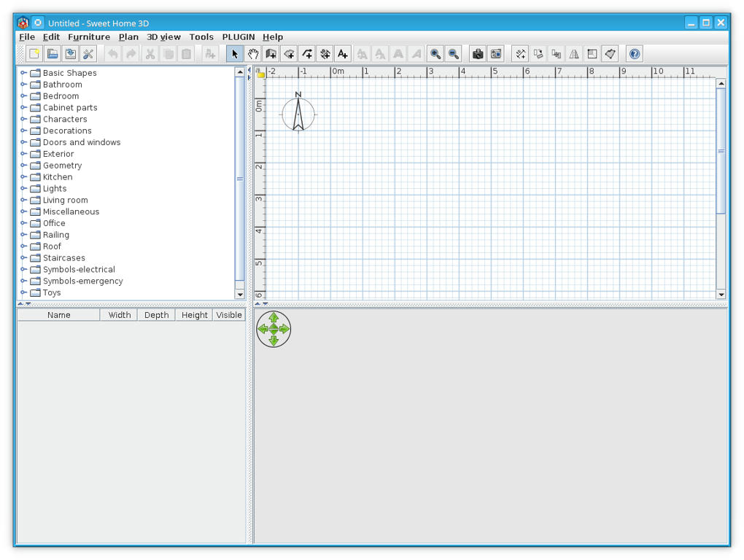Select the Create rooms tool
The height and width of the screenshot is (560, 744).
tap(289, 54)
